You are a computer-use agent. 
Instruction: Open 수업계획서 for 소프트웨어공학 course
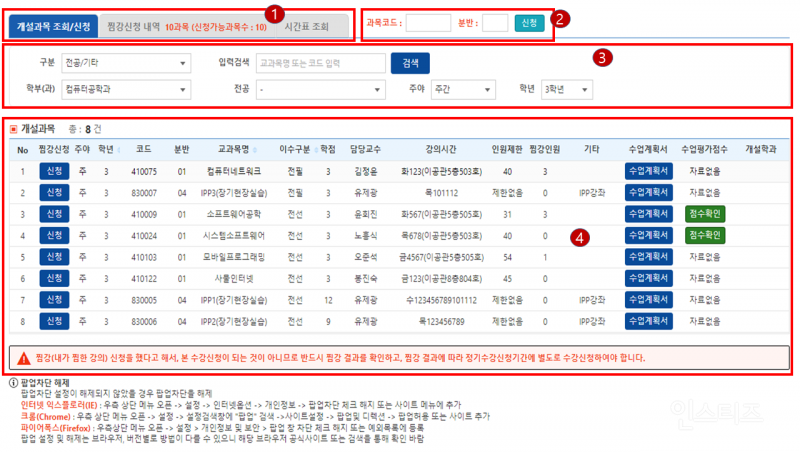(x=648, y=214)
